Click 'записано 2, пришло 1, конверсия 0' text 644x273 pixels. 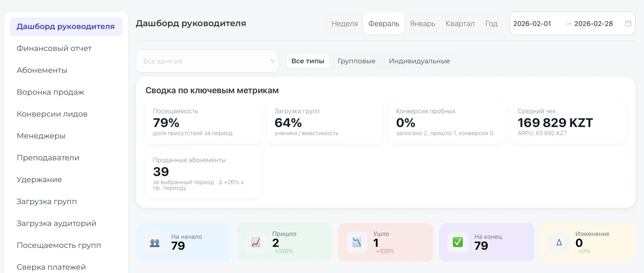point(444,133)
